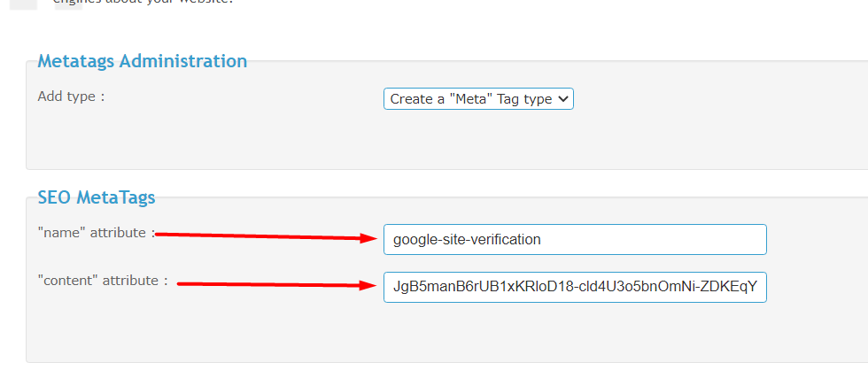Click the "name" attribute input field
Screen dimensions: 868x386
(575, 239)
